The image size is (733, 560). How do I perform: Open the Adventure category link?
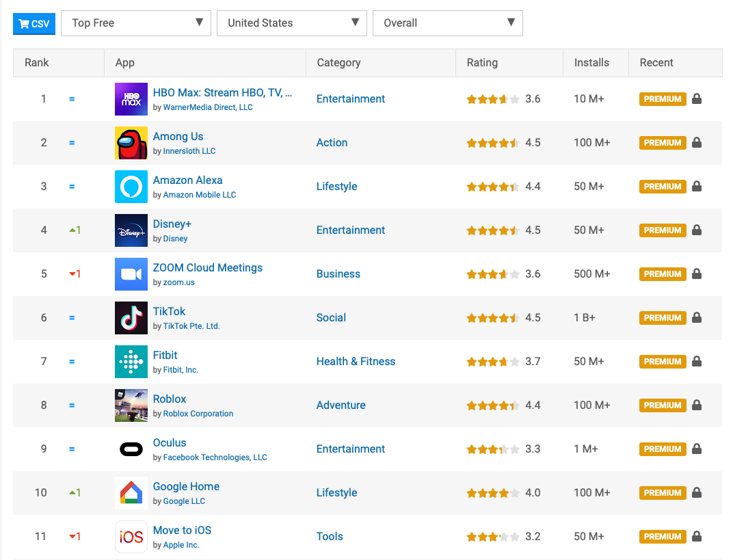pos(341,405)
